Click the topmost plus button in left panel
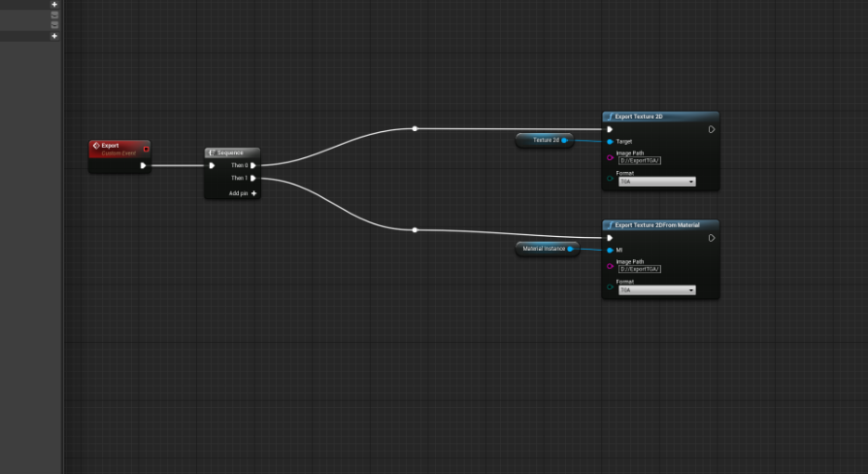 point(54,4)
